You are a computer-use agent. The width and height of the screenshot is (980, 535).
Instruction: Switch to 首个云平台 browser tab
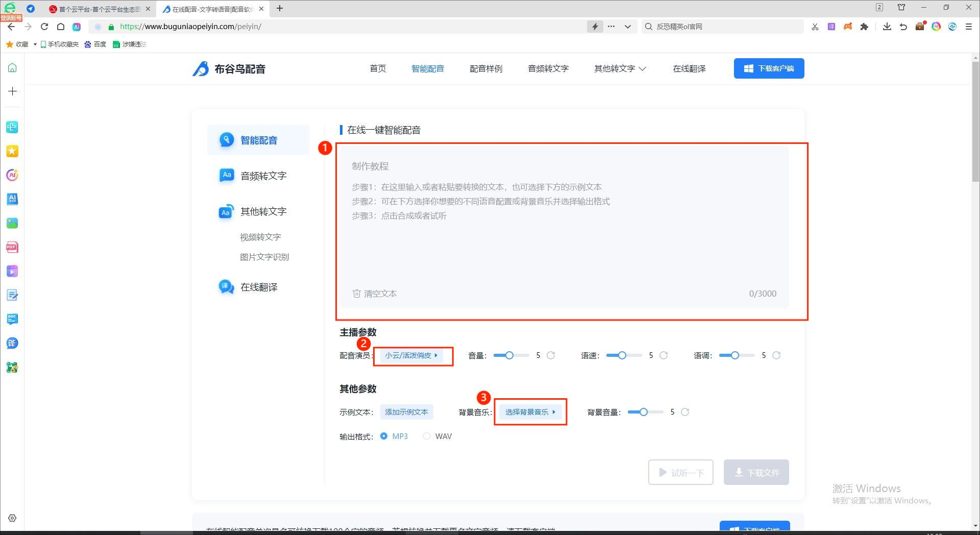(100, 9)
